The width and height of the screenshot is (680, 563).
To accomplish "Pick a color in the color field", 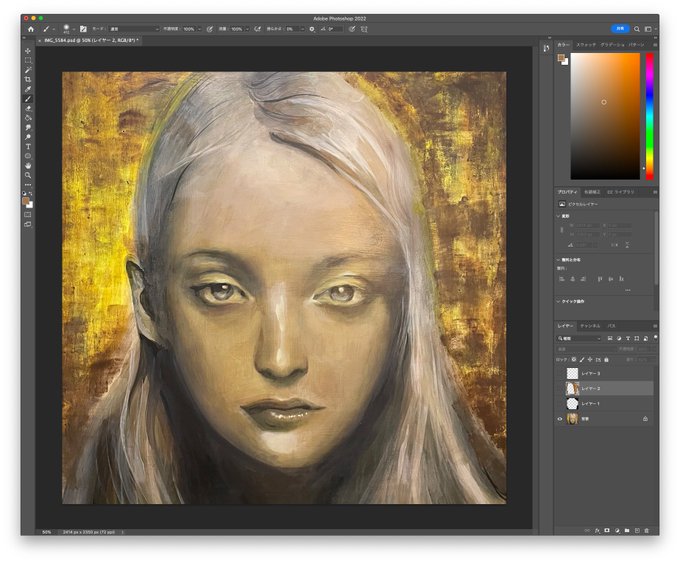I will click(x=605, y=116).
